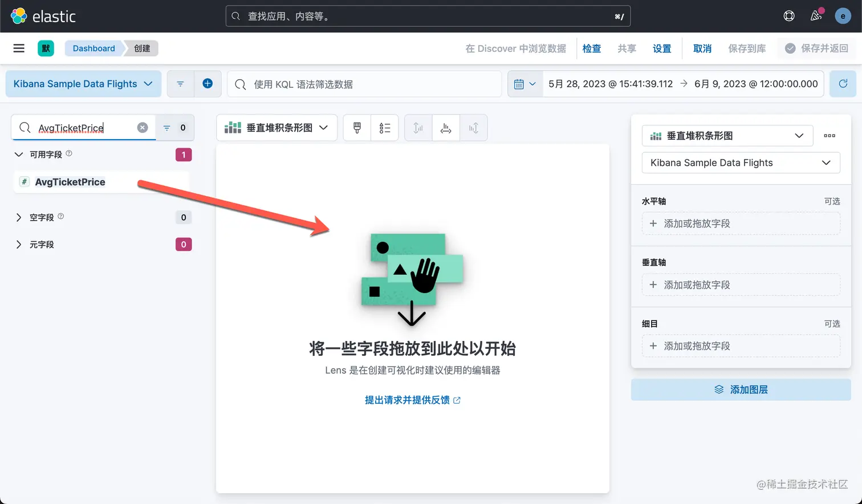The height and width of the screenshot is (504, 862).
Task: Open the 检查 inspector
Action: [592, 48]
